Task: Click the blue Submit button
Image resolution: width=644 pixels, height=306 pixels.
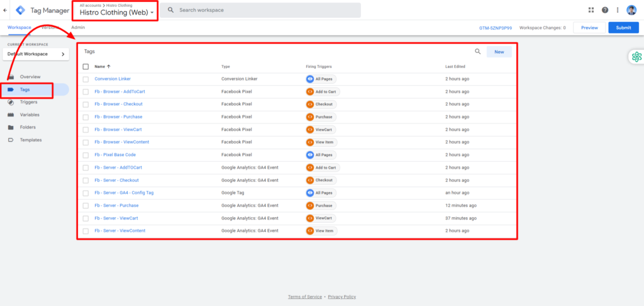Action: point(623,28)
